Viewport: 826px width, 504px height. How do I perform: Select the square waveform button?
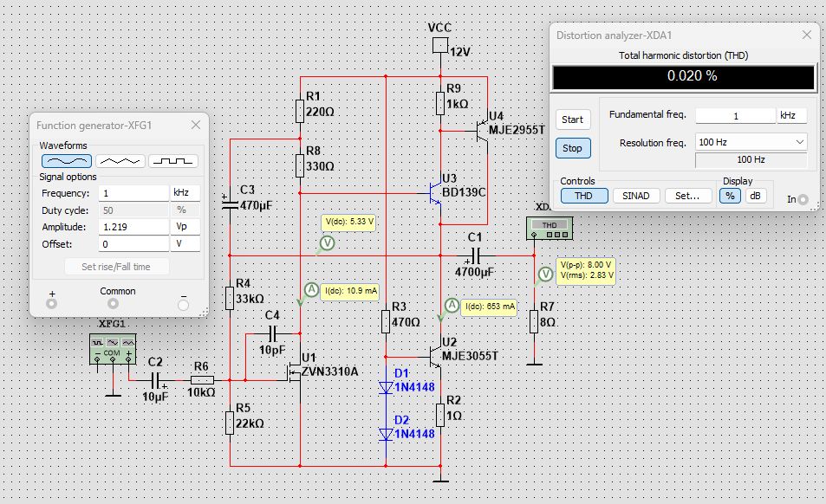point(173,160)
